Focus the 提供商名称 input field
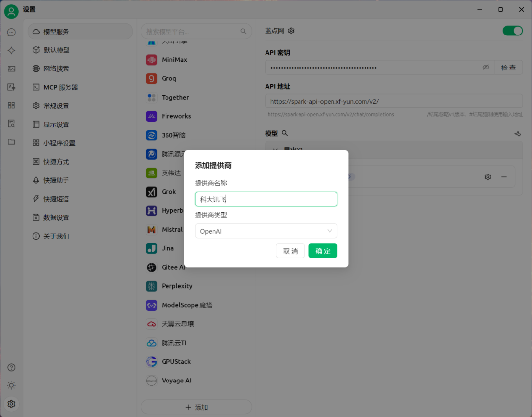Image resolution: width=532 pixels, height=417 pixels. pyautogui.click(x=266, y=199)
